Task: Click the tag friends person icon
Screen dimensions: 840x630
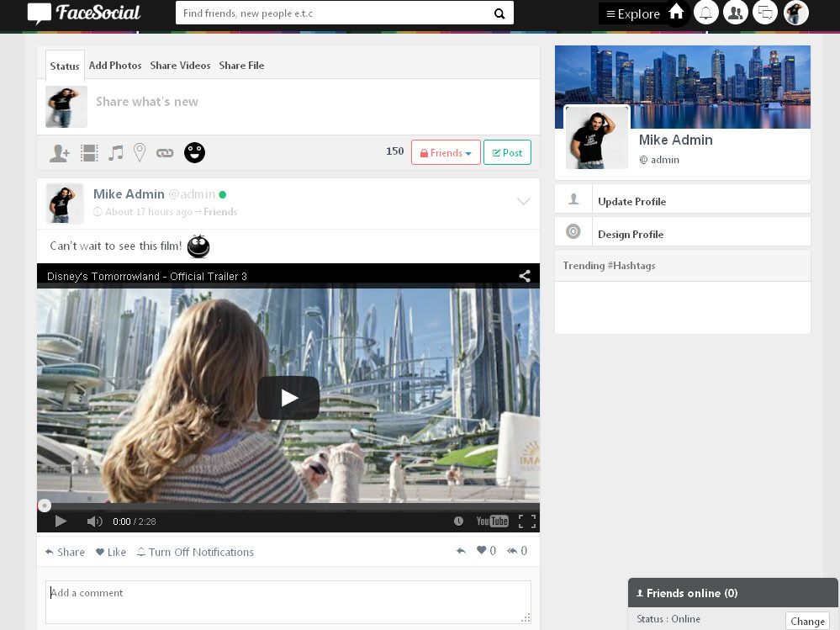Action: [59, 153]
